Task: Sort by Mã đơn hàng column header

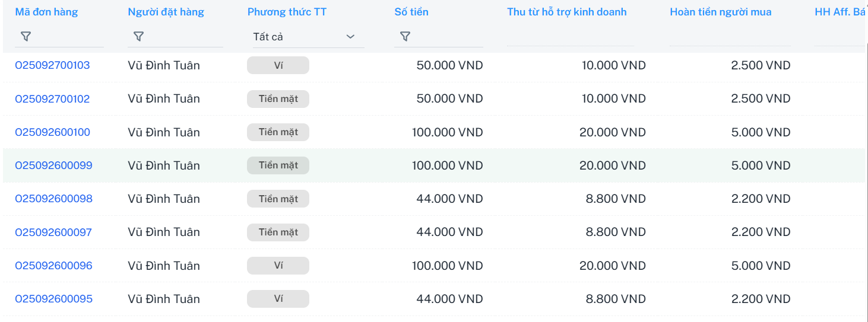Action: point(46,12)
